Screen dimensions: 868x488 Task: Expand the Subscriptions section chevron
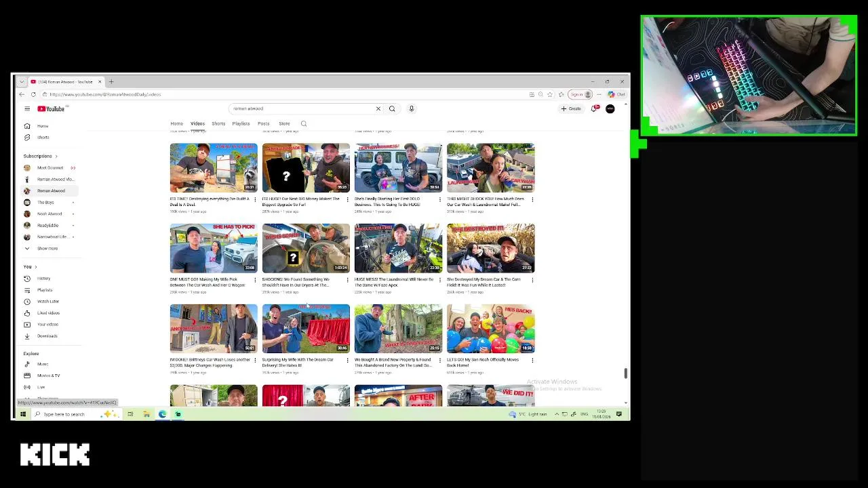click(56, 157)
